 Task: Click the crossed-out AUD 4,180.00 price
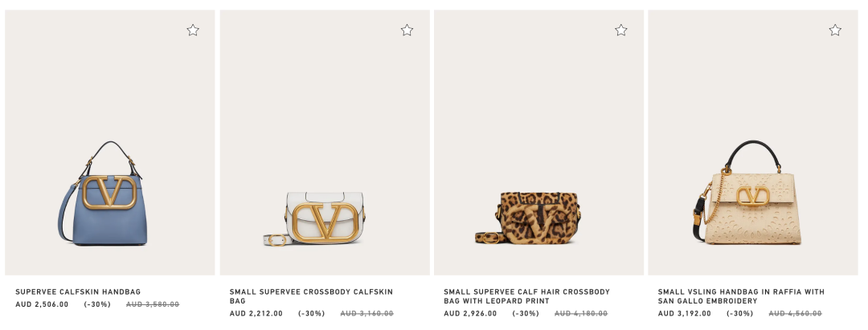point(581,314)
